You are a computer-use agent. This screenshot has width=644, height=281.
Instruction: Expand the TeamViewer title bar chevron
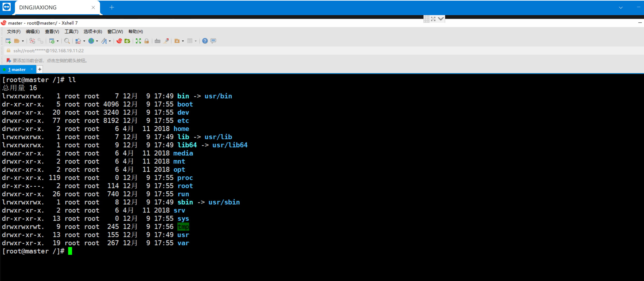[621, 8]
